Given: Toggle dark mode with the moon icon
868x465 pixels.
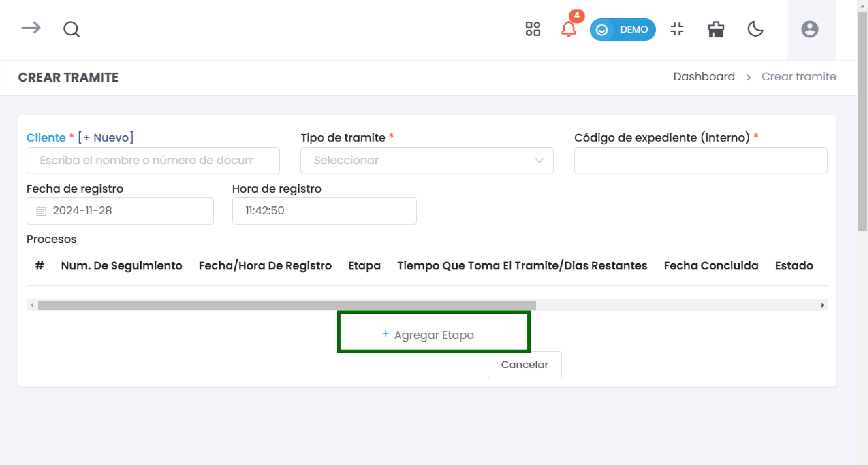Looking at the screenshot, I should click(755, 29).
